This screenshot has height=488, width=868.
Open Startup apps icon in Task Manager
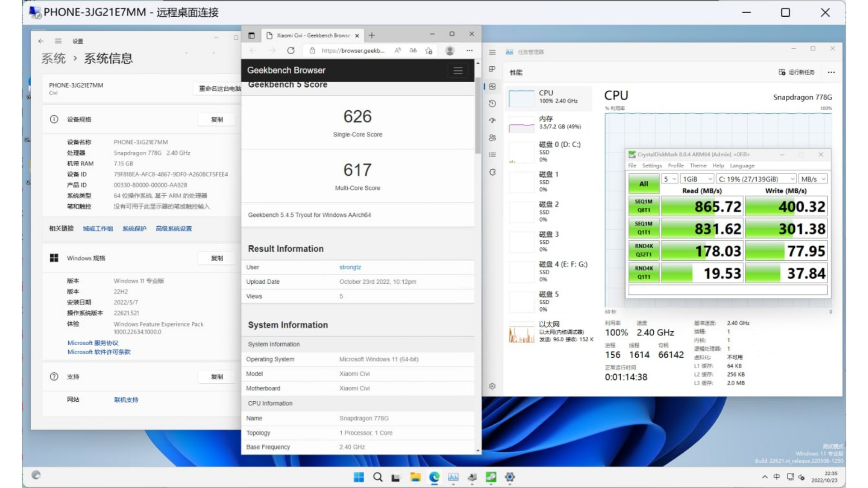click(492, 121)
